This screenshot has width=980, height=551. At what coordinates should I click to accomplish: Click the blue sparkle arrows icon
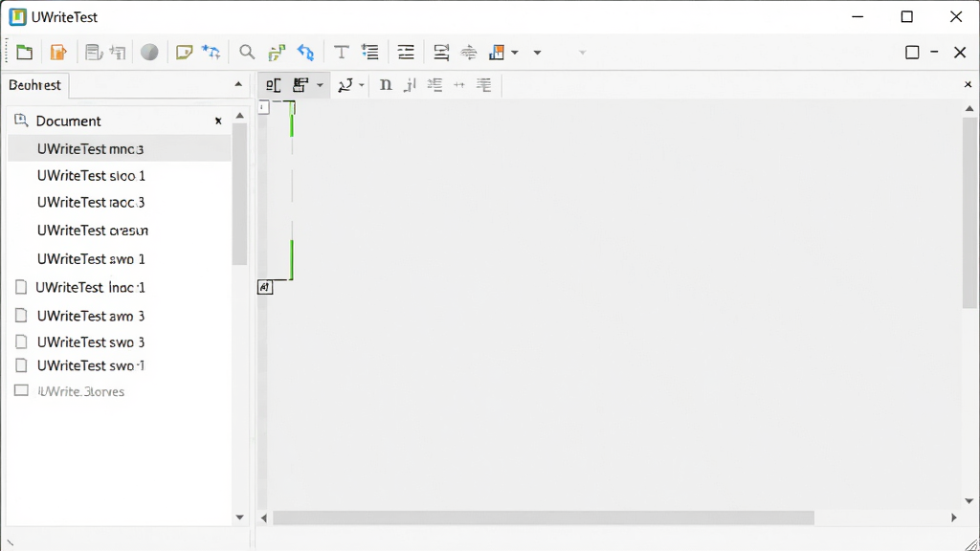212,53
